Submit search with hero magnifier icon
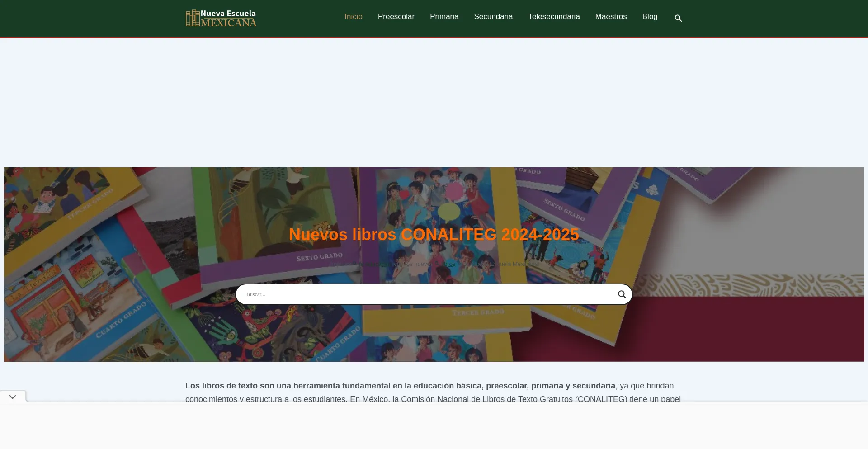The height and width of the screenshot is (449, 868). point(622,294)
